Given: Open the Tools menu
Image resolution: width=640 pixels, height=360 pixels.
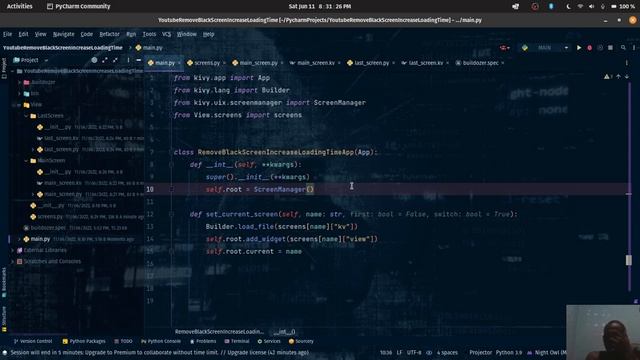Looking at the screenshot, I should pyautogui.click(x=149, y=34).
